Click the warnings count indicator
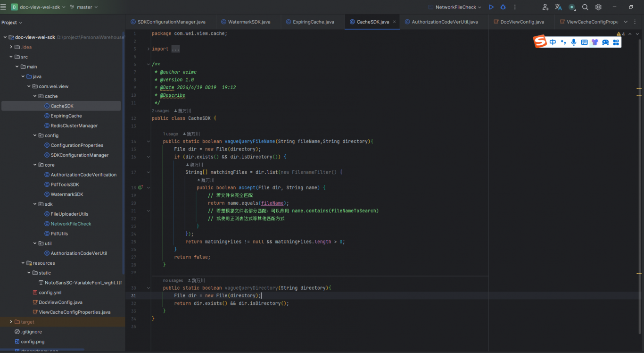 point(621,34)
